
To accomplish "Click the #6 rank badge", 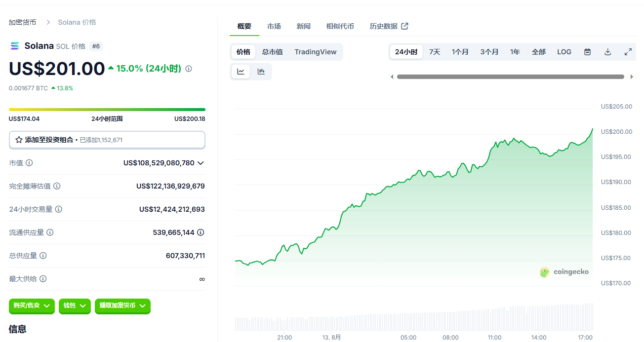I will [96, 46].
